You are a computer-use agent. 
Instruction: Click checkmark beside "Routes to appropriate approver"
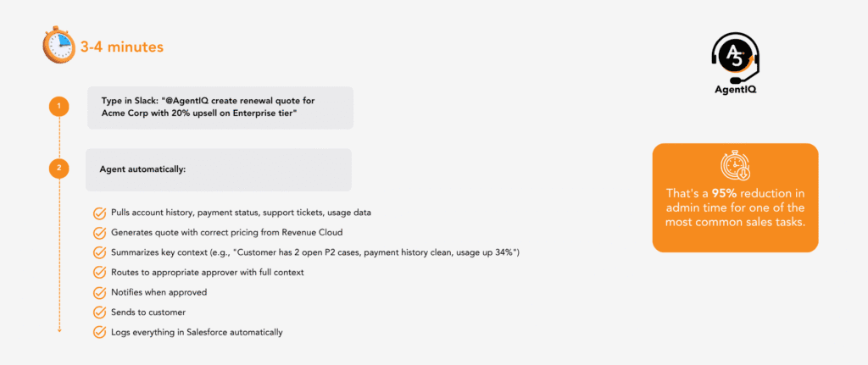99,272
